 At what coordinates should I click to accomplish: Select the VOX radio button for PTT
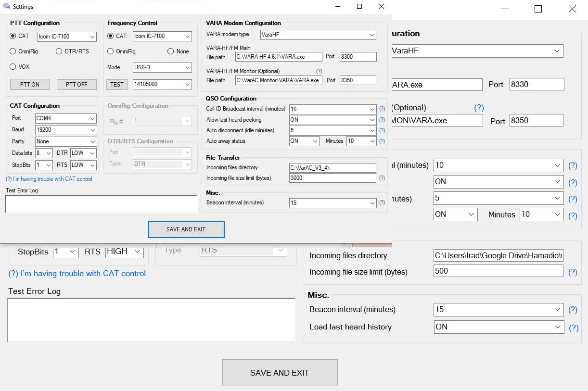[13, 67]
